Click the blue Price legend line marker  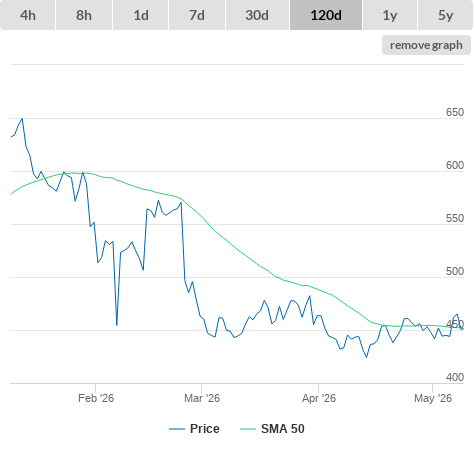[x=177, y=429]
